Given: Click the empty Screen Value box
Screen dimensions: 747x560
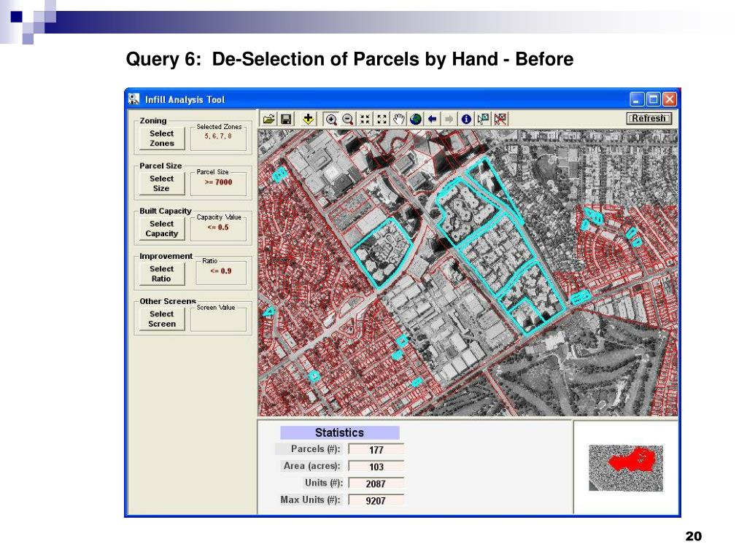Looking at the screenshot, I should click(218, 320).
